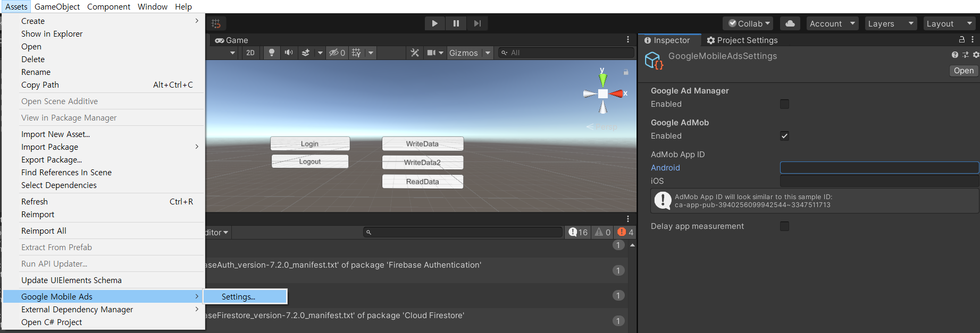980x333 pixels.
Task: Toggle scene lighting with the lightbulb icon
Action: point(272,53)
